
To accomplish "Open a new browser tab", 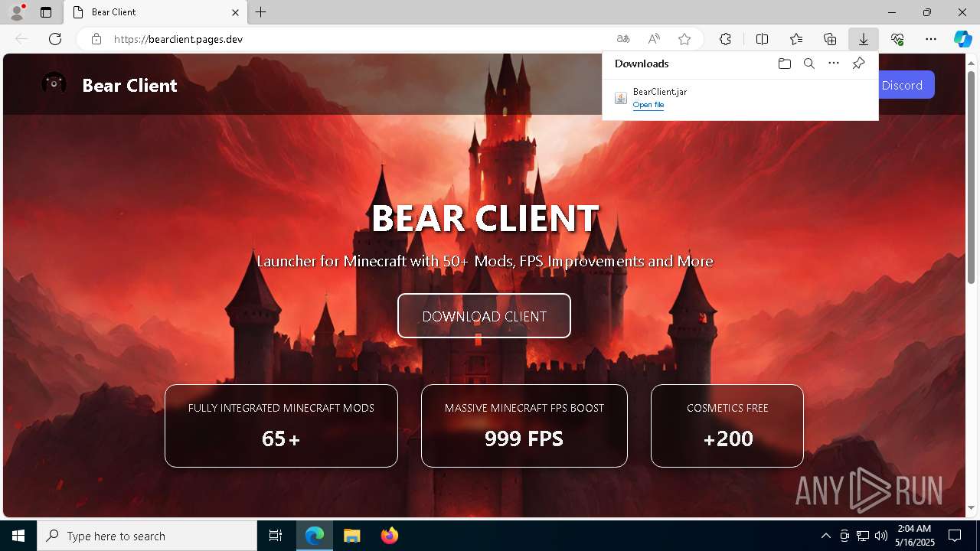I will tap(261, 12).
